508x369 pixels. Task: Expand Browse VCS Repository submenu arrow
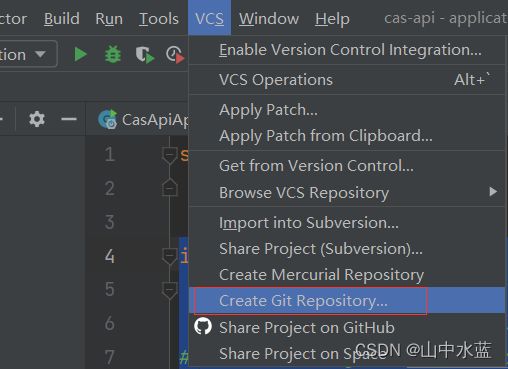click(493, 192)
